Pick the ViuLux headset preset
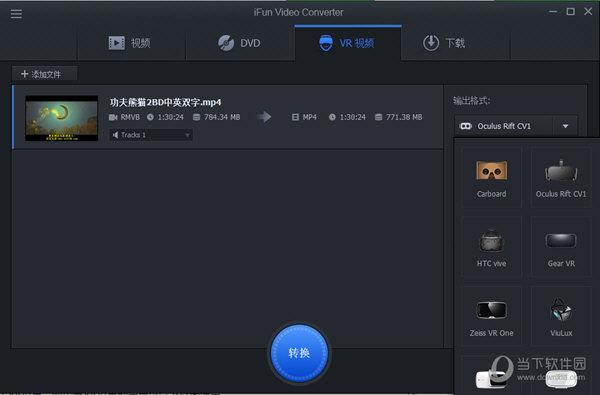600x395 pixels. pos(561,317)
